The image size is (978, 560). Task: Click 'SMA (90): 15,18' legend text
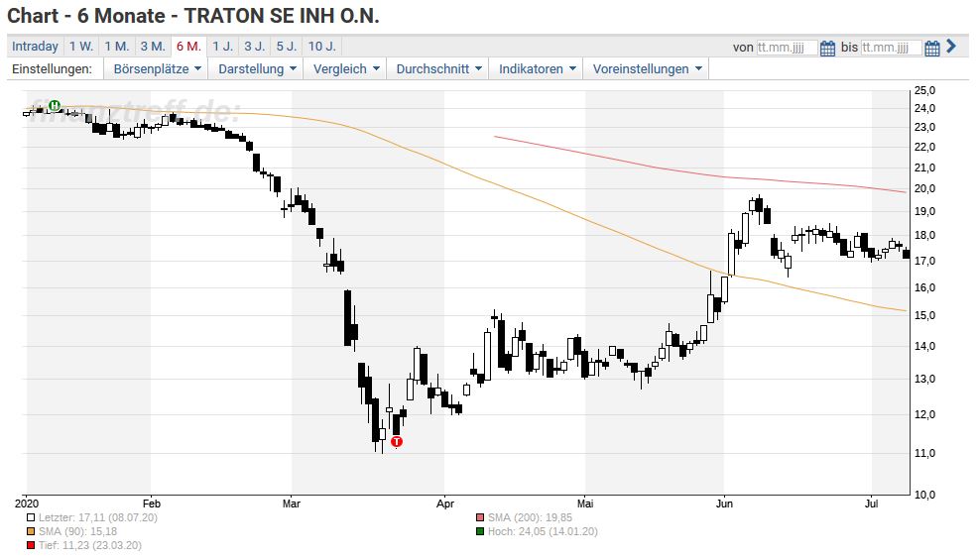78,531
